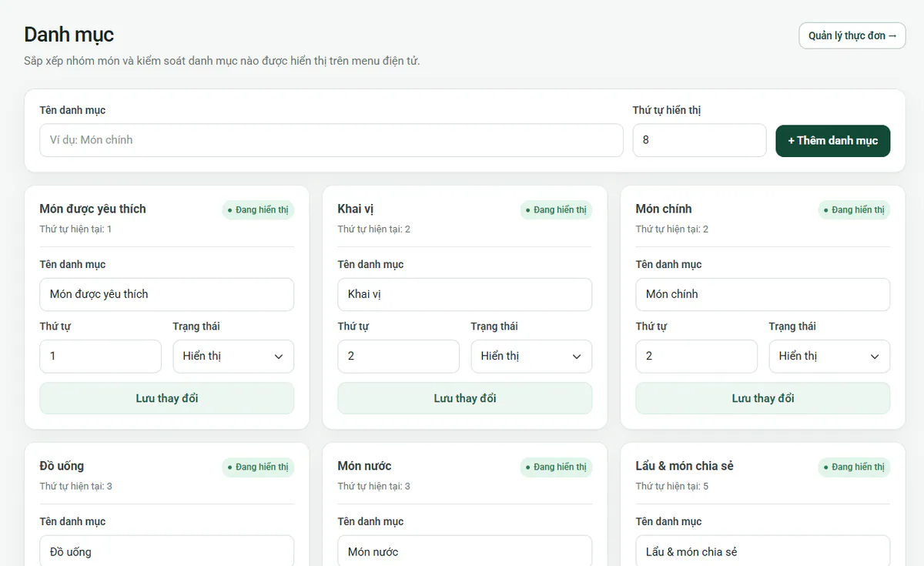This screenshot has height=566, width=924.
Task: Edit the Món nước name field
Action: (x=465, y=551)
